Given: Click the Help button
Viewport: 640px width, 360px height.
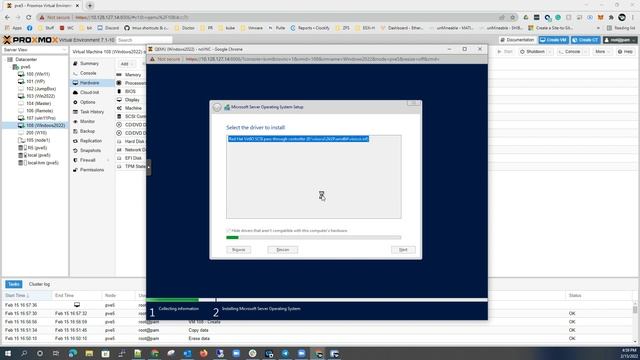Looking at the screenshot, I should (625, 52).
